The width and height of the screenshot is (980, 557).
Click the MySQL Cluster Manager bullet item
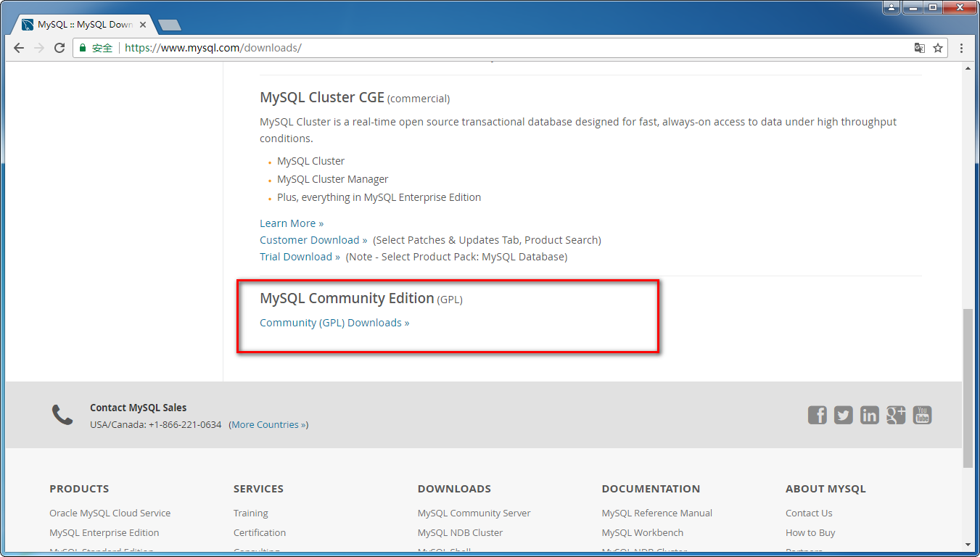tap(333, 179)
